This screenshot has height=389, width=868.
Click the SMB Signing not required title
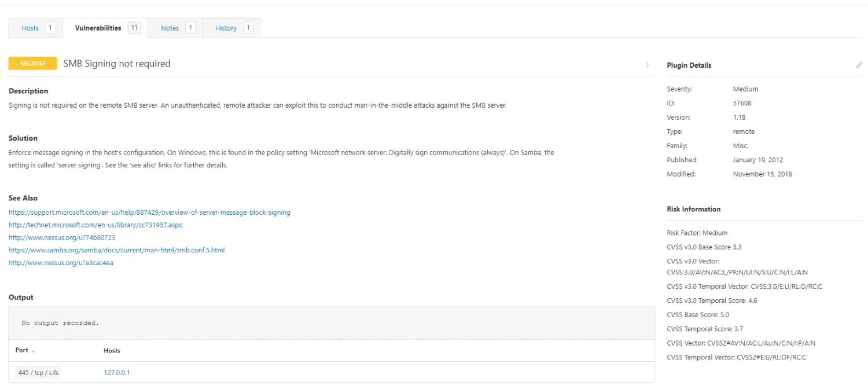[x=116, y=64]
